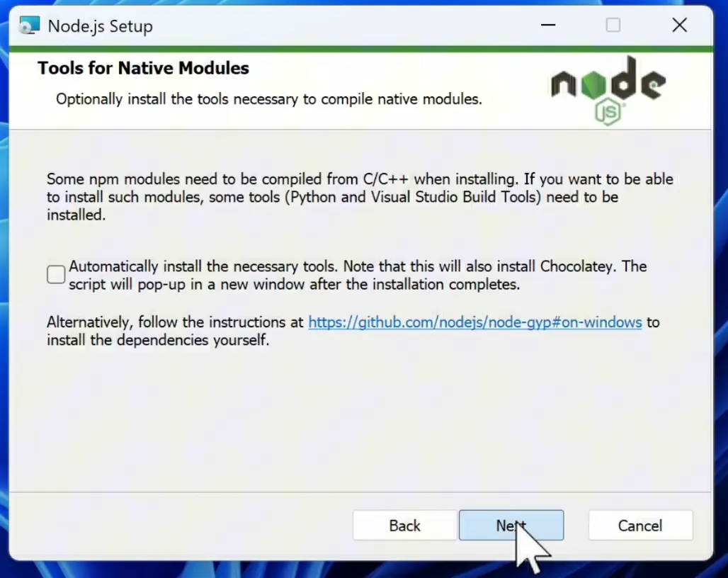The height and width of the screenshot is (578, 728).
Task: Cancel the Node.js installation
Action: tap(640, 526)
